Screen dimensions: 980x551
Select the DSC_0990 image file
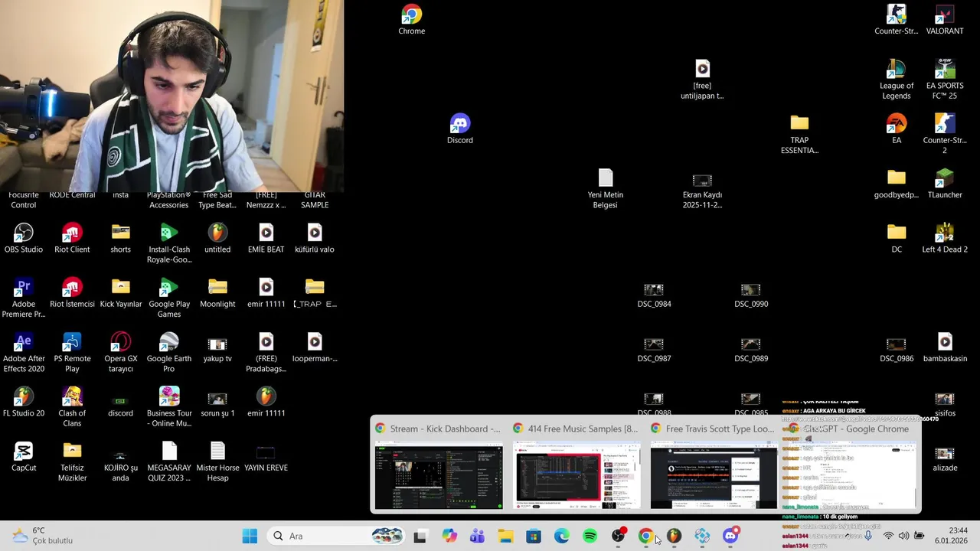tap(750, 295)
